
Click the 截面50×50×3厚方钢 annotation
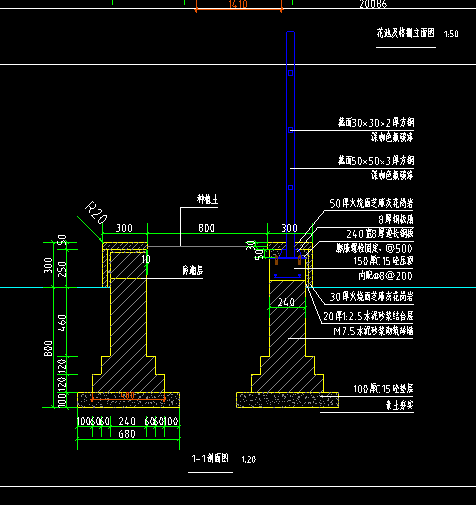tap(376, 161)
